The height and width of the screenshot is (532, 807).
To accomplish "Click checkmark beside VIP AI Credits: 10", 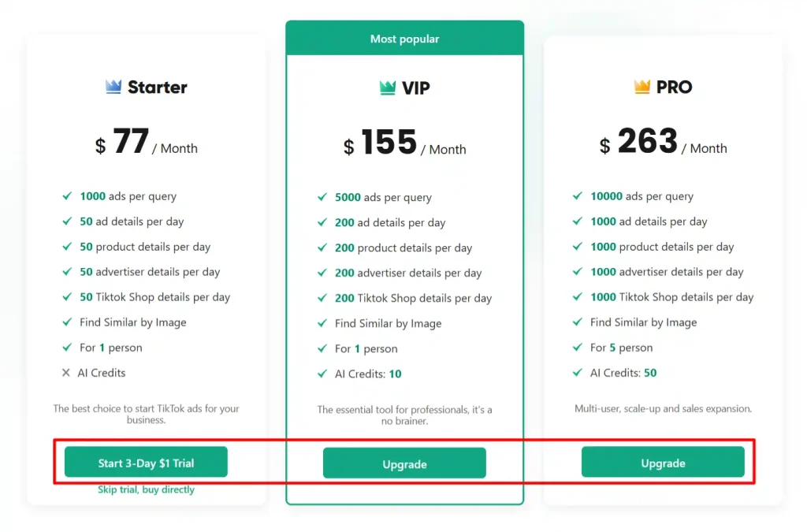I will (x=322, y=374).
